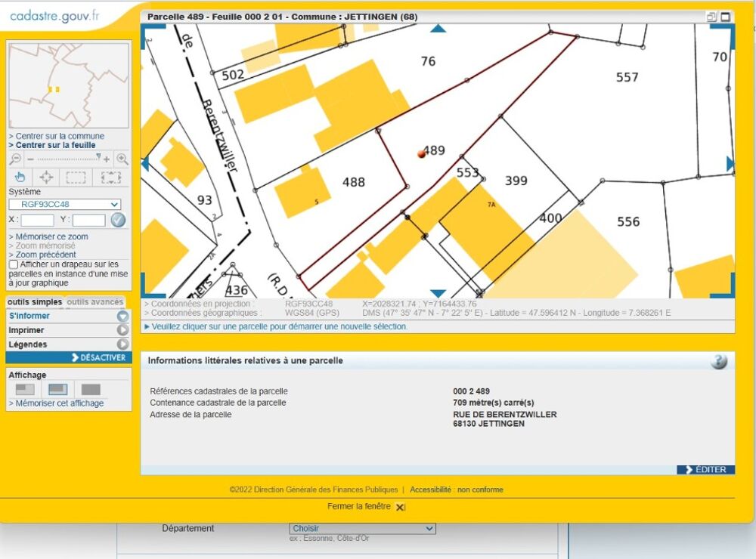Click the zoom in magnifier icon
Screen dimensions: 756x559
pos(122,159)
